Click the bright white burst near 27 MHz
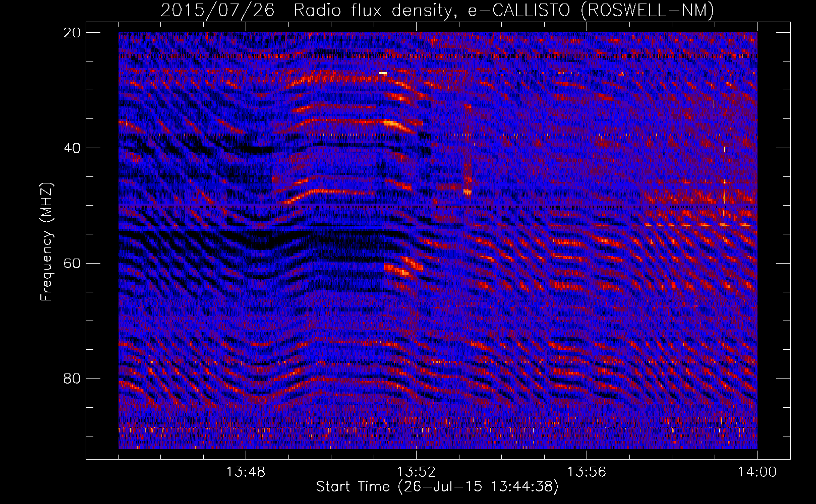 [383, 73]
